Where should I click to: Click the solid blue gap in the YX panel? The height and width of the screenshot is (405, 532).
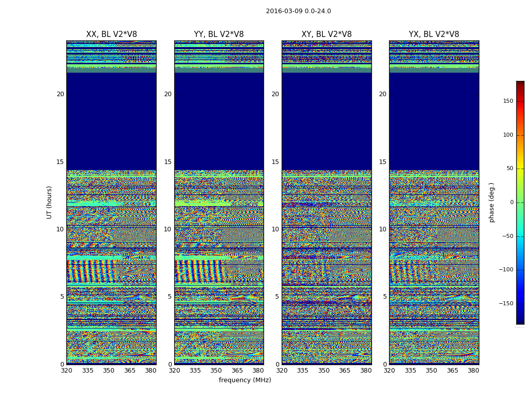click(x=434, y=121)
